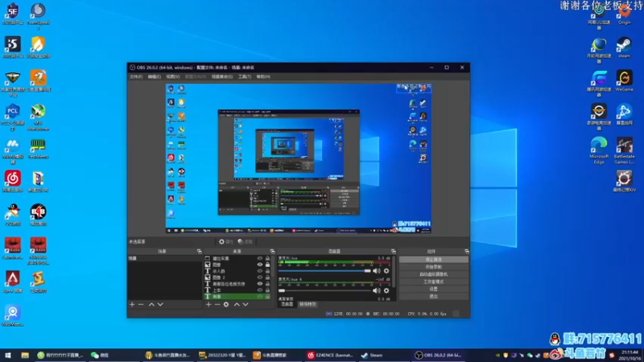Toggle lock of 上车 text source
The image size is (644, 362).
(267, 290)
